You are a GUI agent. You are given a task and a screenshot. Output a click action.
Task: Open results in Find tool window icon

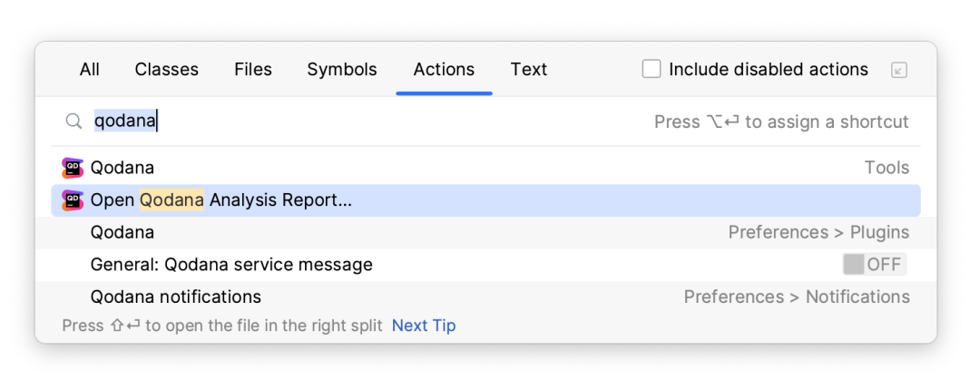[x=898, y=70]
